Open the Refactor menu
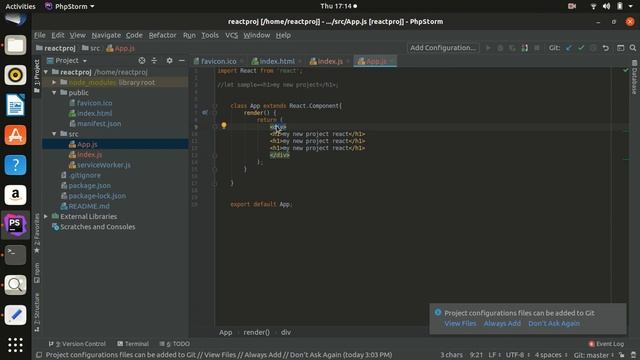640x360 pixels. tap(162, 35)
